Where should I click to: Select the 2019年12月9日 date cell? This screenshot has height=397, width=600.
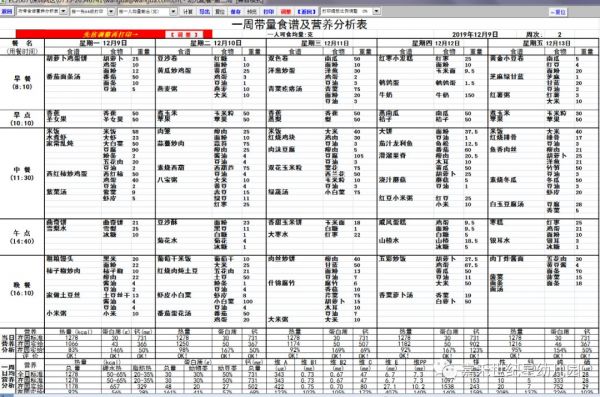(x=475, y=34)
